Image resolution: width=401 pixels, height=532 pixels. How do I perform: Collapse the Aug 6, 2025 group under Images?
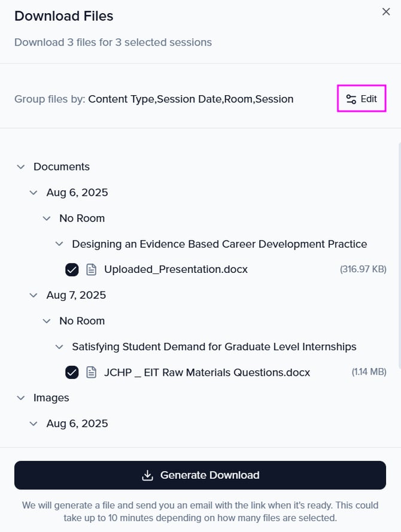tap(34, 424)
